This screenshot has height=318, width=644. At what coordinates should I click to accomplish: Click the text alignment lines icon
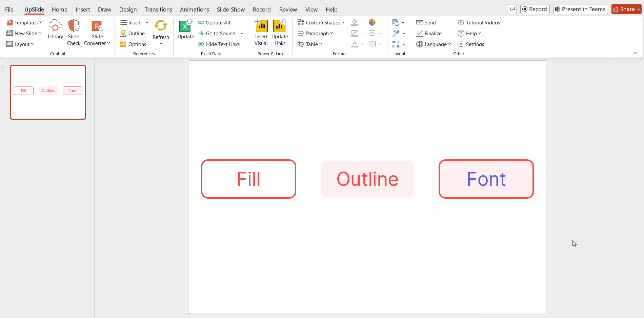(x=372, y=33)
